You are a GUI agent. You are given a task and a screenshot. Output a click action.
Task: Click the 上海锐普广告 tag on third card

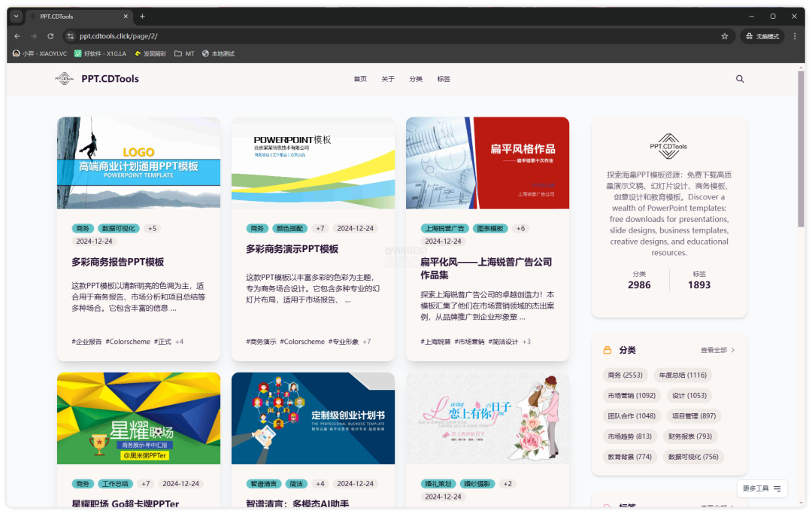[445, 229]
